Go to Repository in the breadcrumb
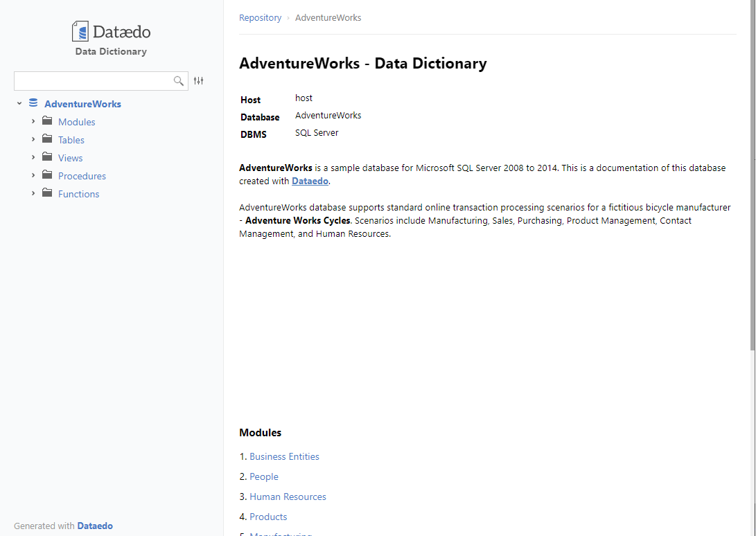Screen dimensions: 756x536 (260, 18)
